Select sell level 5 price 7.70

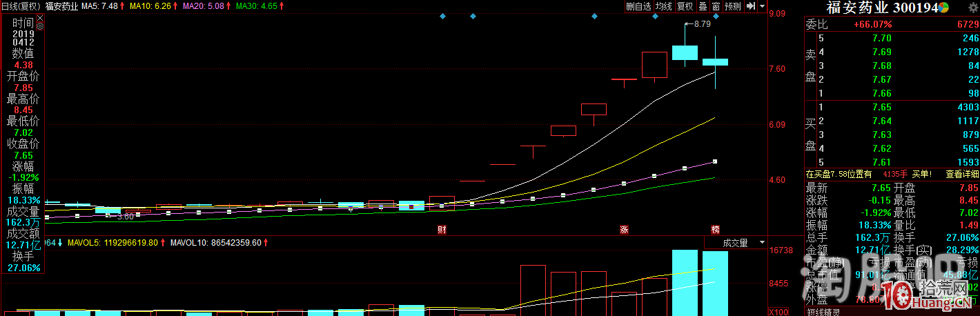(x=882, y=38)
